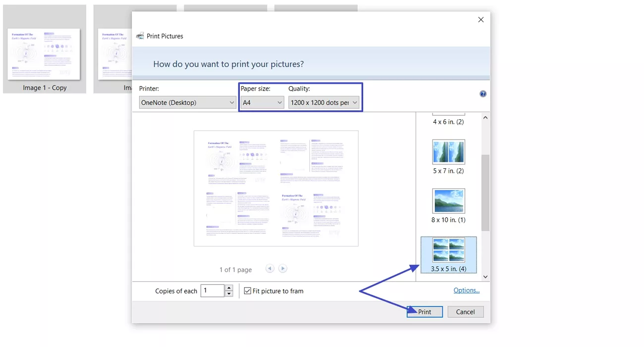Click the blue help question mark icon

point(483,93)
